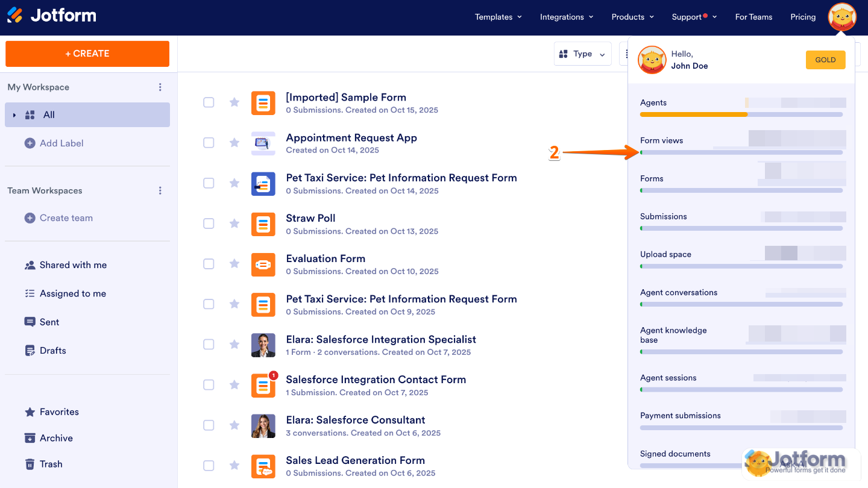Screen dimensions: 868x488
Task: Select Elara: Salesforce Integration Specialist checkbox
Action: pos(209,345)
